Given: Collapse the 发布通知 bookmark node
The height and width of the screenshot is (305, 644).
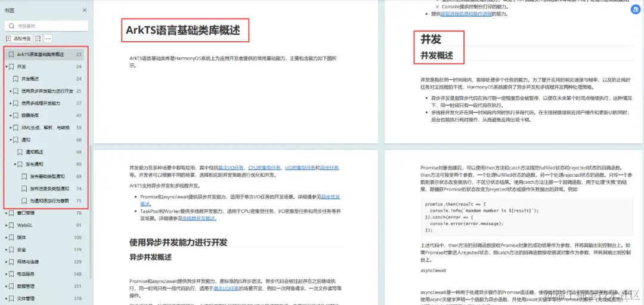Looking at the screenshot, I should 15,164.
